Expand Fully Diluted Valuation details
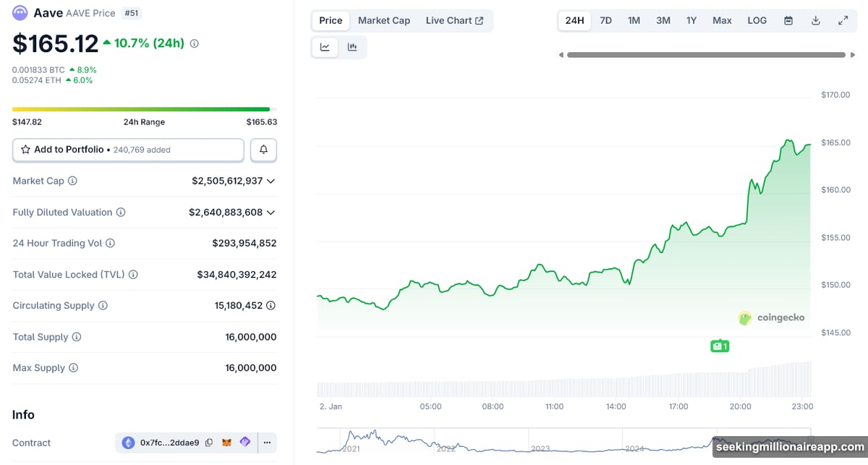Viewport: 868px width, 465px height. [x=271, y=212]
